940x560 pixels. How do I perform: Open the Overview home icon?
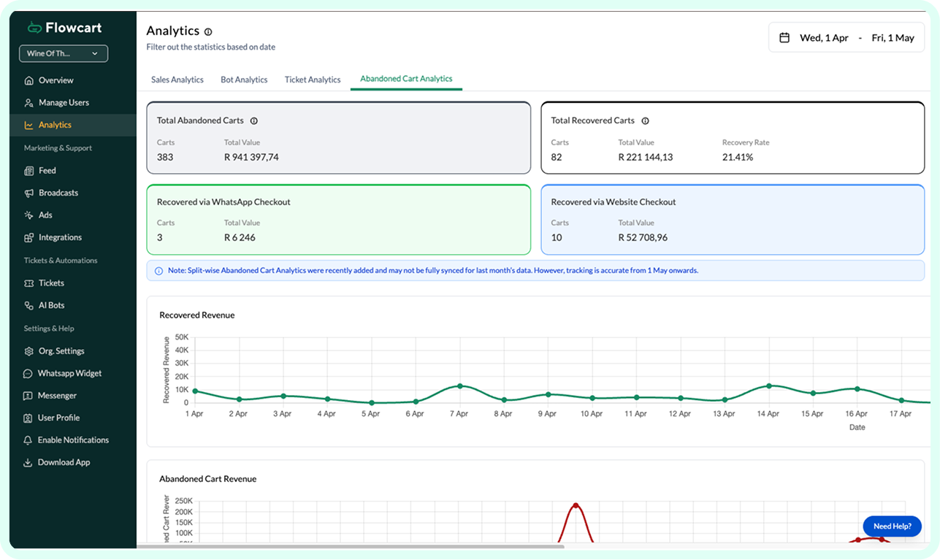point(28,80)
